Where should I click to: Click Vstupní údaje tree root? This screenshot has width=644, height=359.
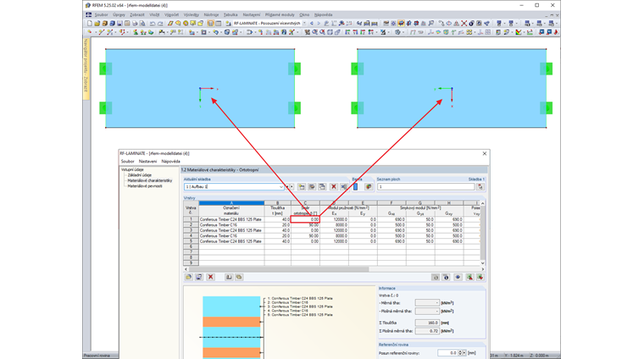(x=132, y=169)
